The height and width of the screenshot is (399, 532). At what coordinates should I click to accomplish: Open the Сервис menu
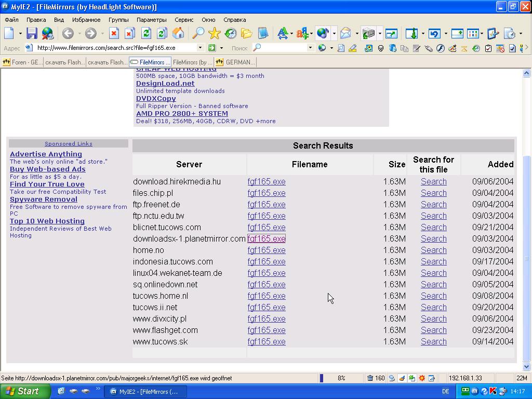[x=184, y=20]
